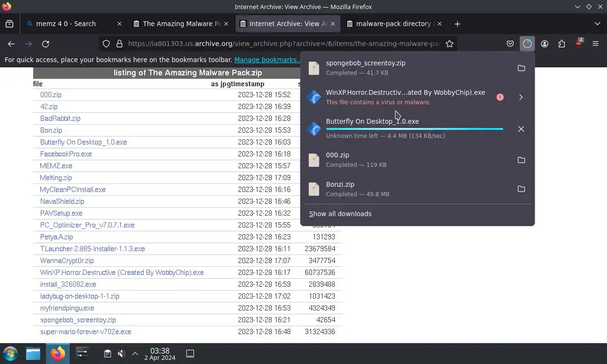Open BadRabbit.zip link
Image resolution: width=607 pixels, height=364 pixels.
[x=60, y=118]
